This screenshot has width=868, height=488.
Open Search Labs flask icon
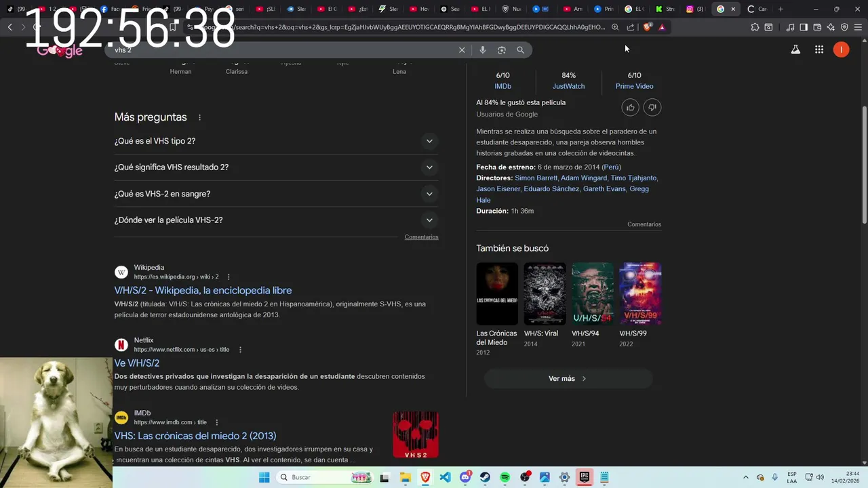795,49
